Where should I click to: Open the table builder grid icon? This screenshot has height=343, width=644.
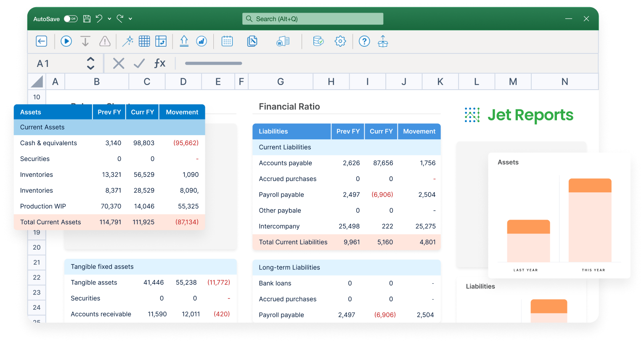(144, 41)
